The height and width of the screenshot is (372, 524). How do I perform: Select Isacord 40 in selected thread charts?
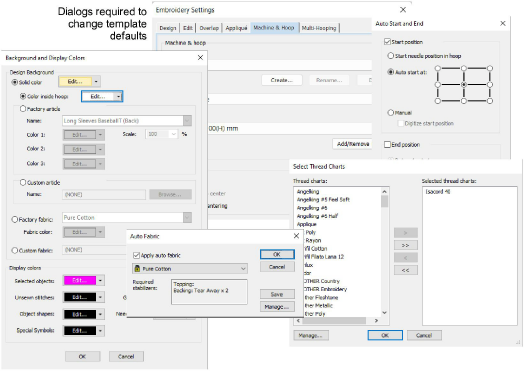[437, 192]
